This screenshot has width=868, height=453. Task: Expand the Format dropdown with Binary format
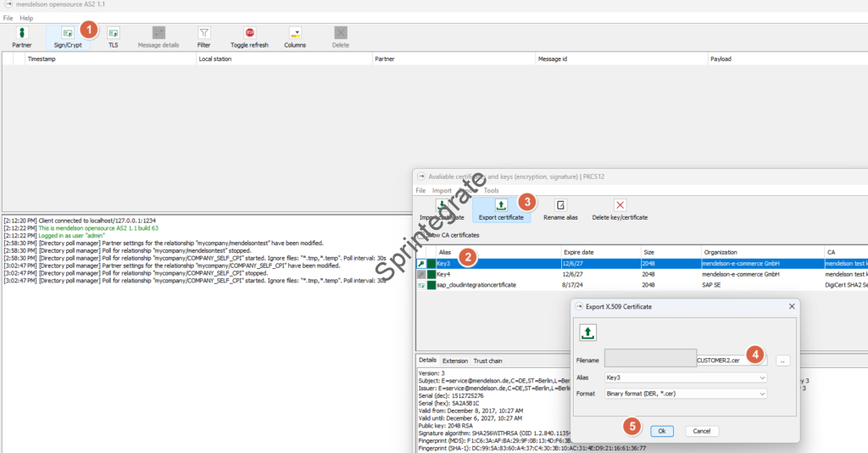686,394
